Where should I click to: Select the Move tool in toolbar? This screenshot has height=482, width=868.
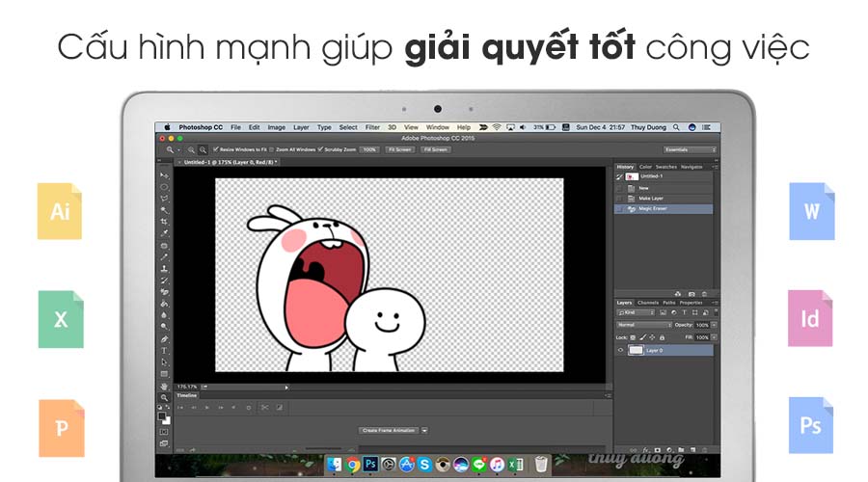(x=165, y=175)
